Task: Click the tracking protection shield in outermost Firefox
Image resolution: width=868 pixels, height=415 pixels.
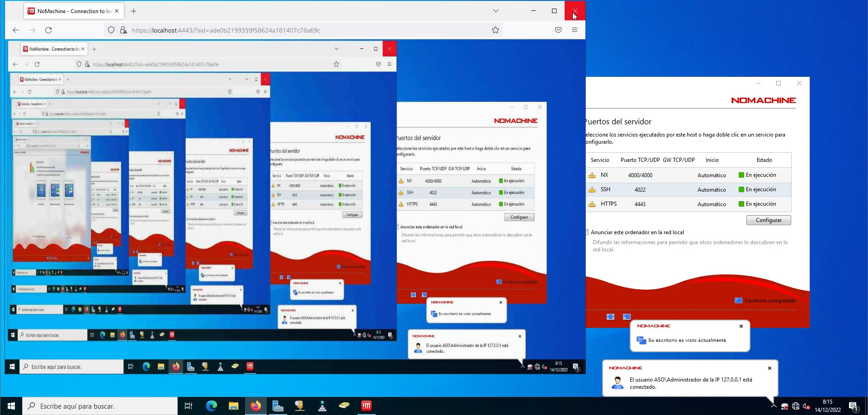Action: [111, 30]
